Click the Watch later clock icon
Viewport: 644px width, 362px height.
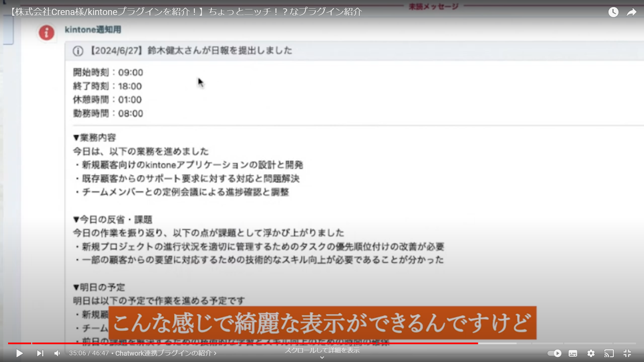[x=613, y=12]
